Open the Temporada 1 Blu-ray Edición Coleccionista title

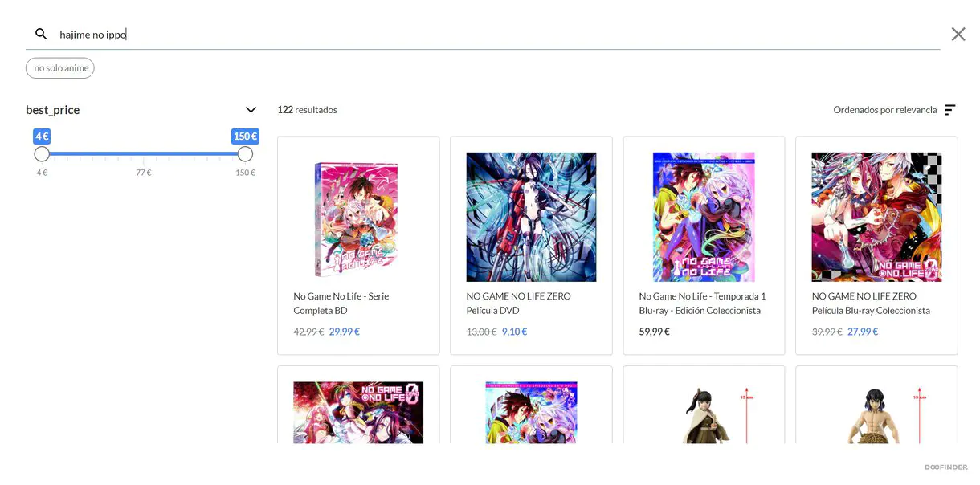tap(703, 304)
